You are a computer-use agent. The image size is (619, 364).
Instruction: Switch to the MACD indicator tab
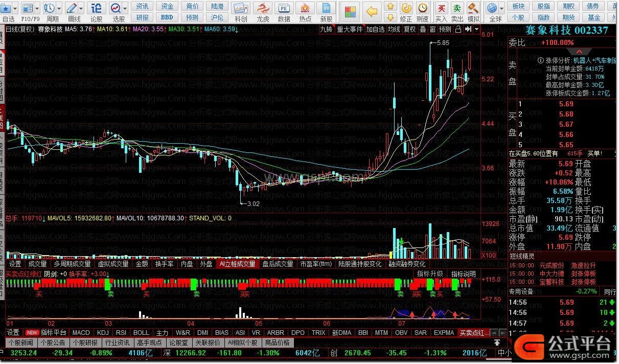[x=81, y=332]
